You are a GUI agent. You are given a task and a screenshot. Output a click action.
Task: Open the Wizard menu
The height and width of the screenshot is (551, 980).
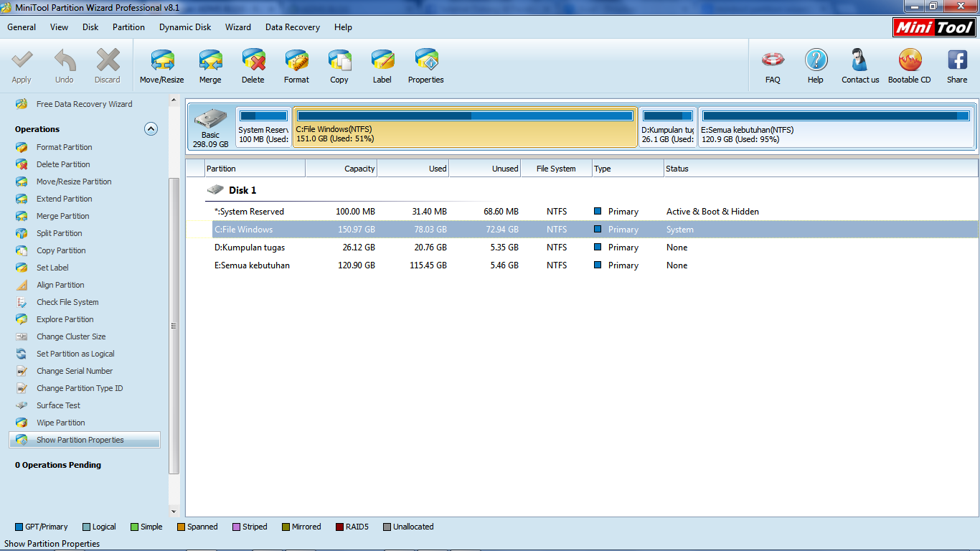tap(238, 27)
